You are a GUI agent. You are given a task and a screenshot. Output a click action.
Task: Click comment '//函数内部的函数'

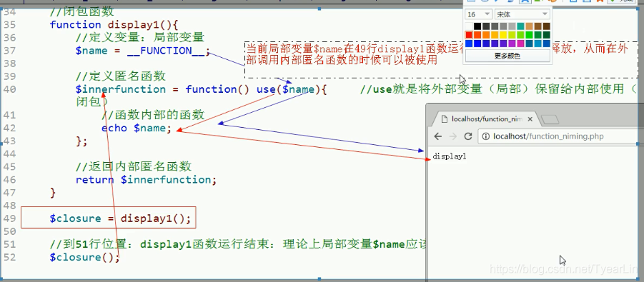click(x=153, y=115)
